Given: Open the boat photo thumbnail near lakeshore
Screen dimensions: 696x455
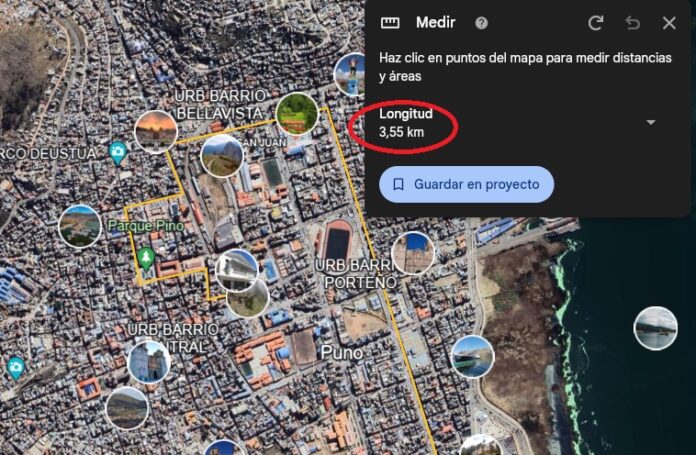Looking at the screenshot, I should point(472,357).
